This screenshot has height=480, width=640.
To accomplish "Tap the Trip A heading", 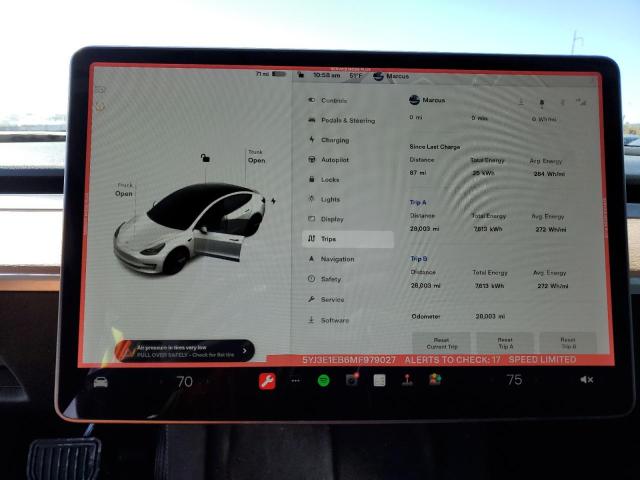I will pyautogui.click(x=418, y=202).
